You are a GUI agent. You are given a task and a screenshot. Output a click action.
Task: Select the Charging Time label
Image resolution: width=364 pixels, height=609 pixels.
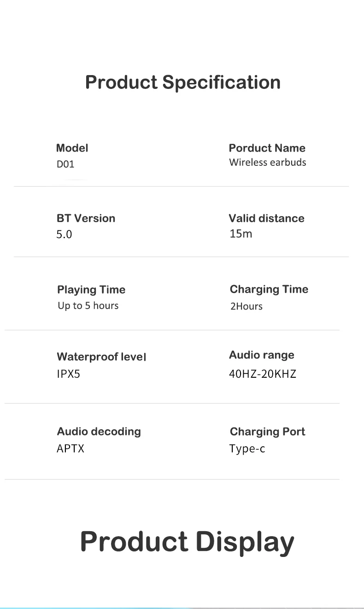[269, 289]
